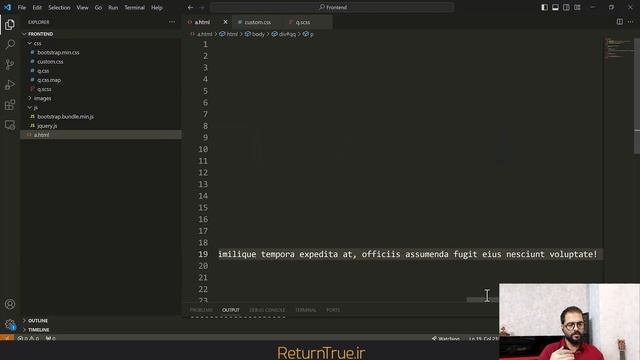Open the Help menu
This screenshot has height=360, width=640.
157,7
